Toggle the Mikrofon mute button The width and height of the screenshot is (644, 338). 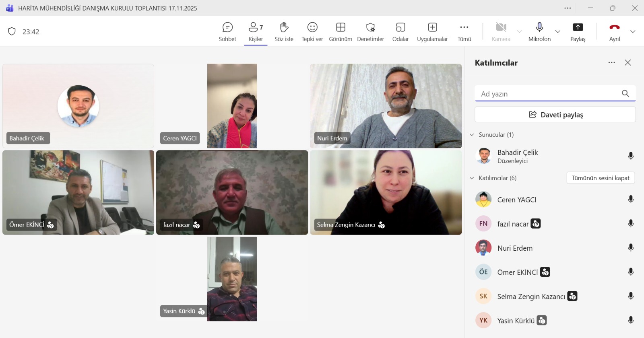[x=539, y=28]
